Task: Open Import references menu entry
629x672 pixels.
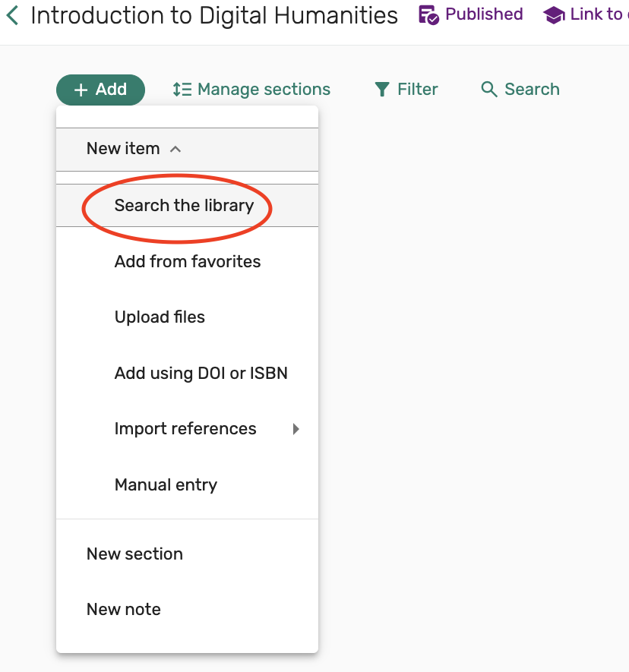Action: click(x=185, y=429)
